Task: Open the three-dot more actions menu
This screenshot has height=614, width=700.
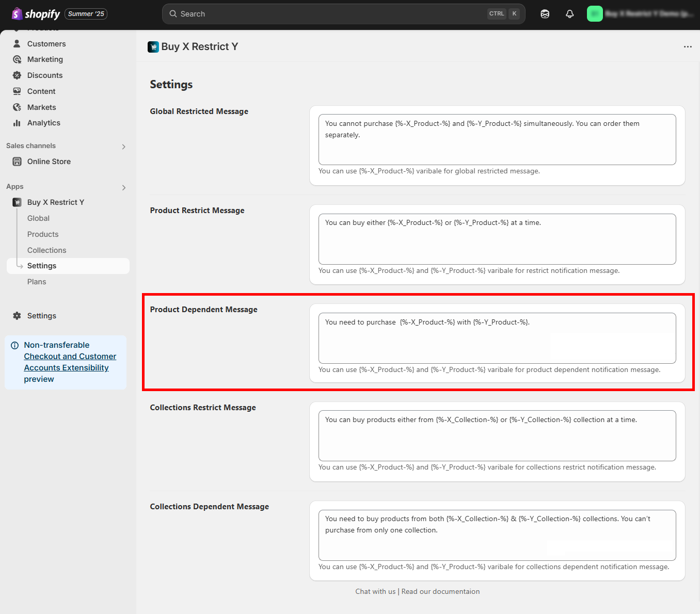Action: tap(688, 46)
